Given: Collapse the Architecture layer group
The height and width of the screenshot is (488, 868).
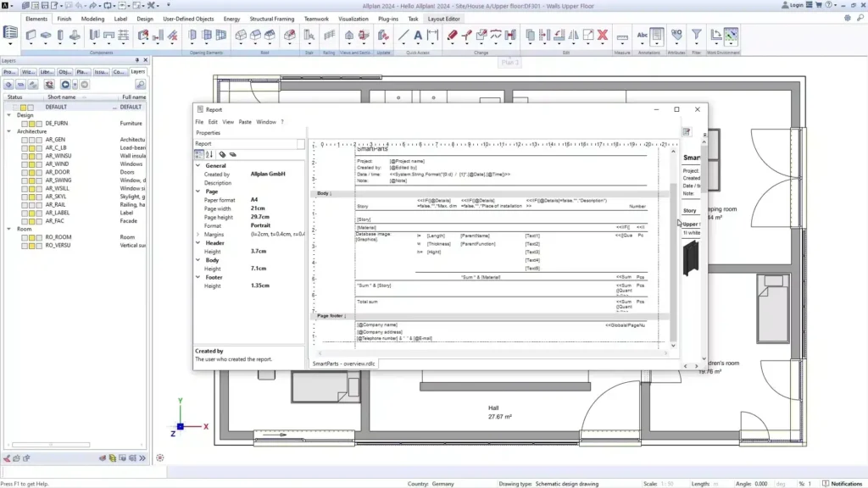Looking at the screenshot, I should [x=8, y=131].
